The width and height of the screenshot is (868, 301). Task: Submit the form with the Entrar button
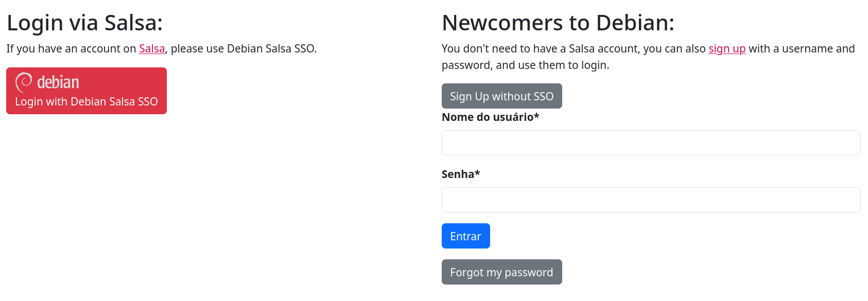click(466, 236)
